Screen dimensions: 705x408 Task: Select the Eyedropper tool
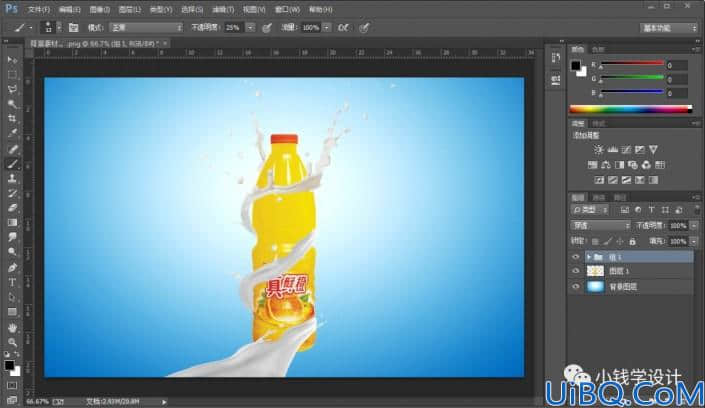click(12, 134)
